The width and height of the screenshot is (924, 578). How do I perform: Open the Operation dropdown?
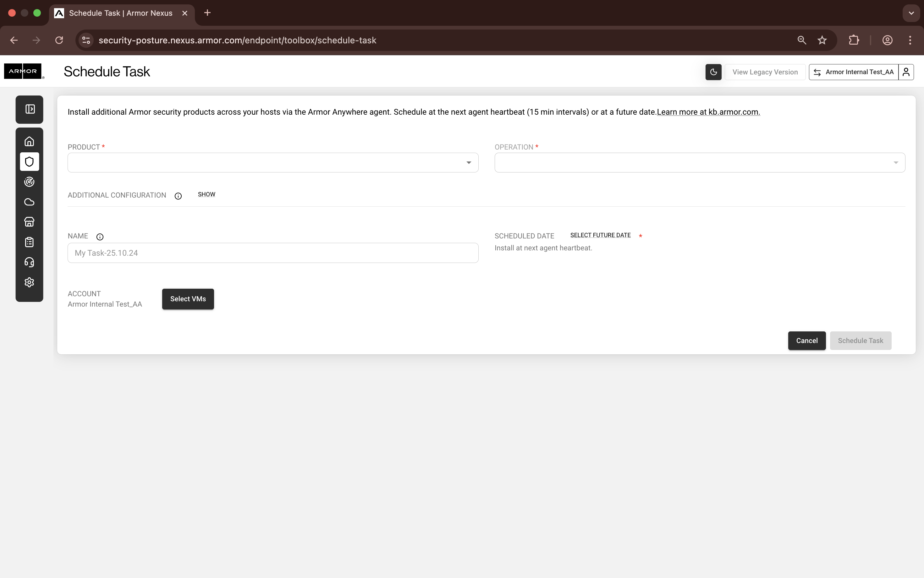coord(700,163)
